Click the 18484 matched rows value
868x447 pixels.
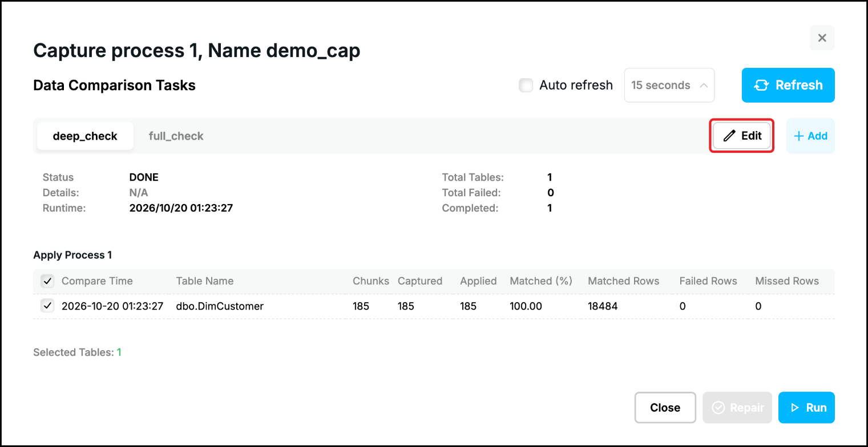coord(603,306)
